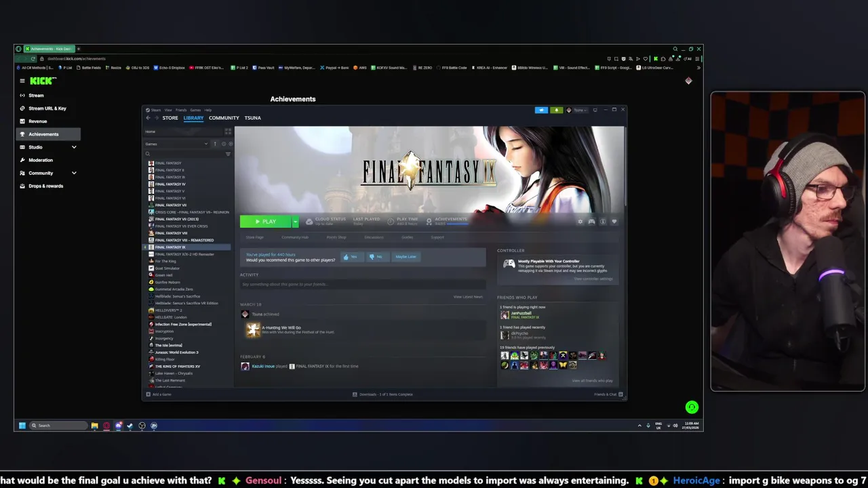
Task: Click View Latest News link
Action: [x=468, y=297]
